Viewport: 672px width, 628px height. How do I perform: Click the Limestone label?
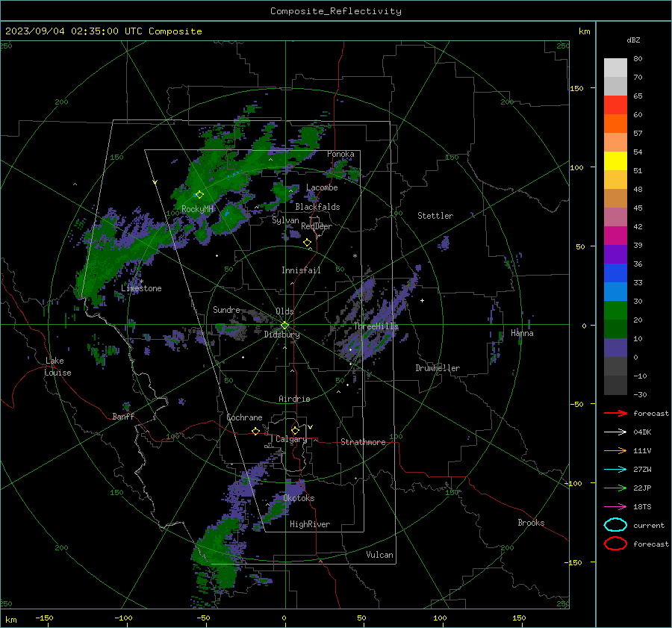(141, 288)
